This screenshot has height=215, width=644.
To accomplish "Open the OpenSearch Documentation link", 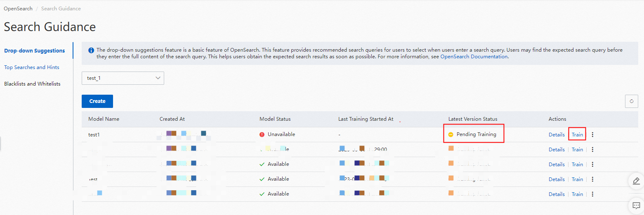I will (x=474, y=57).
